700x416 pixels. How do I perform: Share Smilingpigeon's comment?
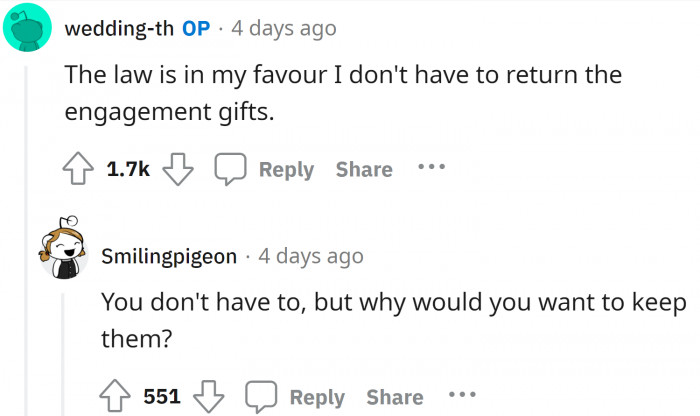tap(395, 397)
